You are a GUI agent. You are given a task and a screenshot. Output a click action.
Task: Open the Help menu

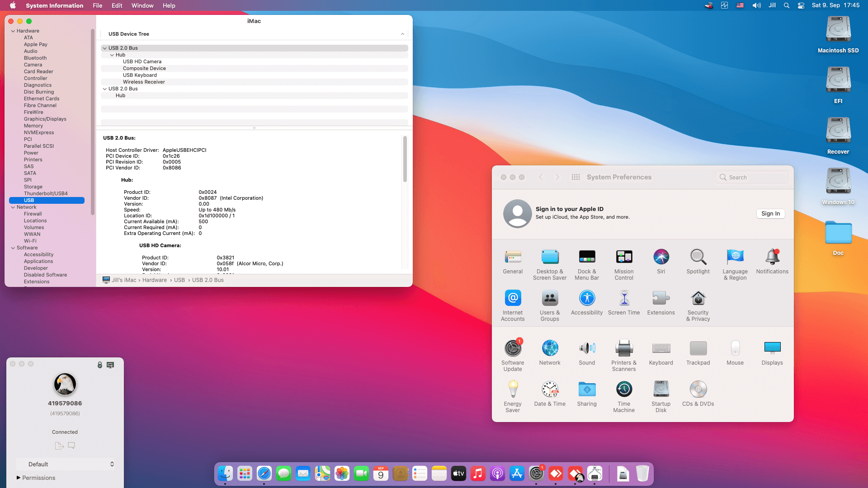[169, 5]
